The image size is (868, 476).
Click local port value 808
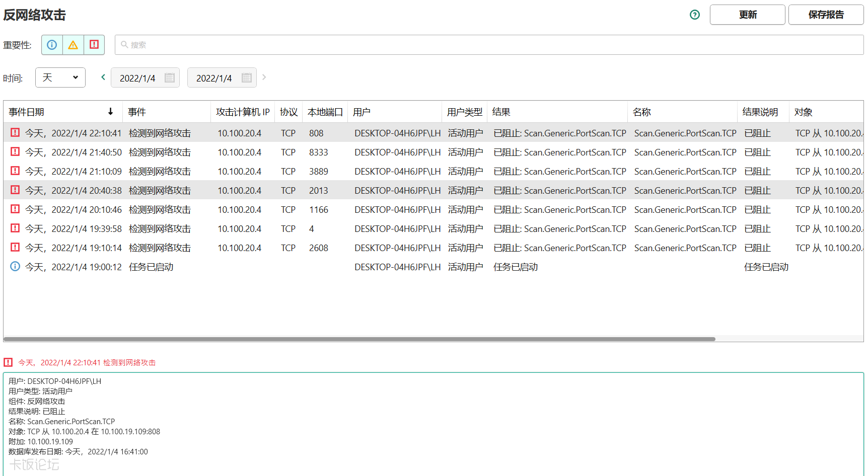tap(316, 133)
